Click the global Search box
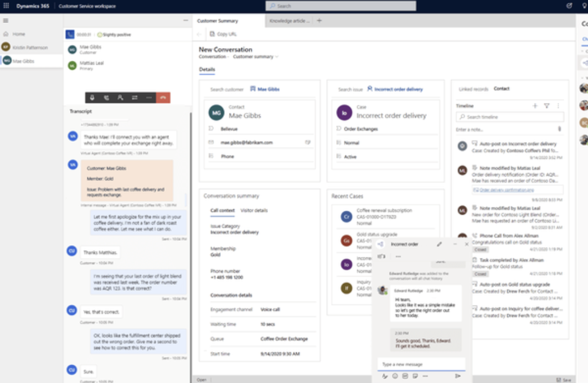 (341, 6)
